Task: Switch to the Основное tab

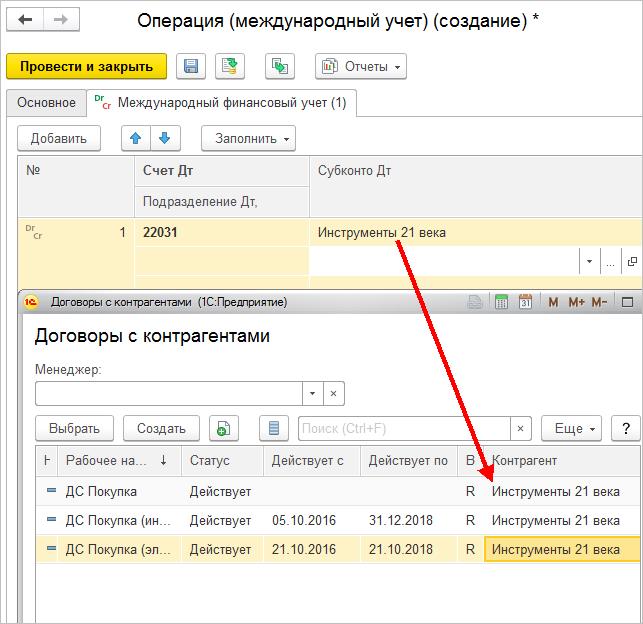Action: point(46,102)
